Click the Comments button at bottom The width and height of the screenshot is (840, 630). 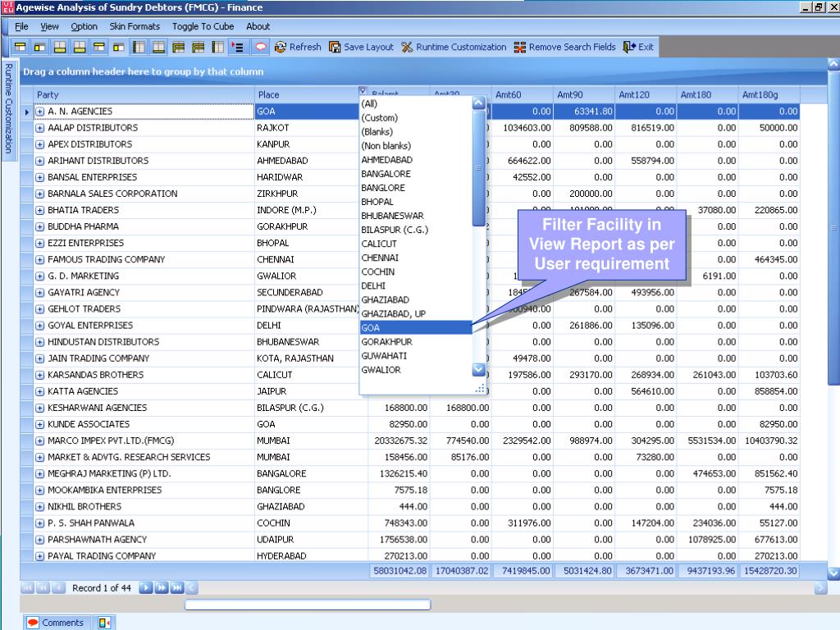(56, 623)
